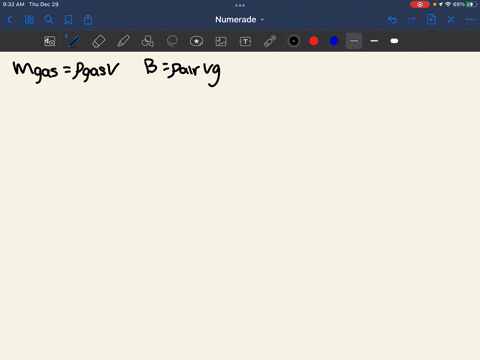Select the medium stroke width
The height and width of the screenshot is (360, 480).
[x=374, y=41]
